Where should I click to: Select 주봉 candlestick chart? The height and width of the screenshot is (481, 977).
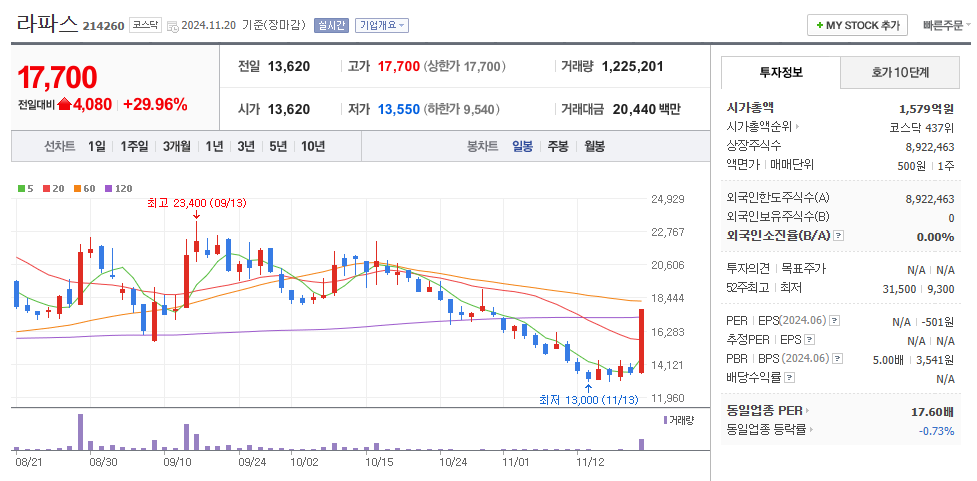click(x=558, y=146)
